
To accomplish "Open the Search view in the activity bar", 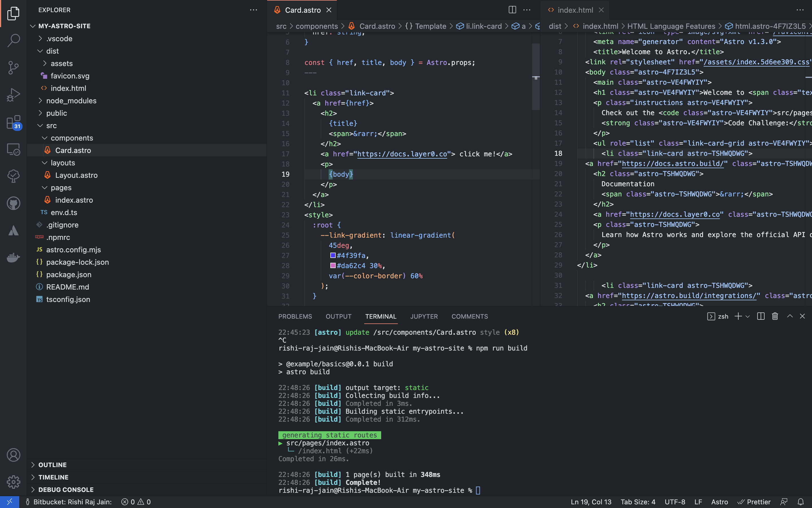I will [13, 40].
